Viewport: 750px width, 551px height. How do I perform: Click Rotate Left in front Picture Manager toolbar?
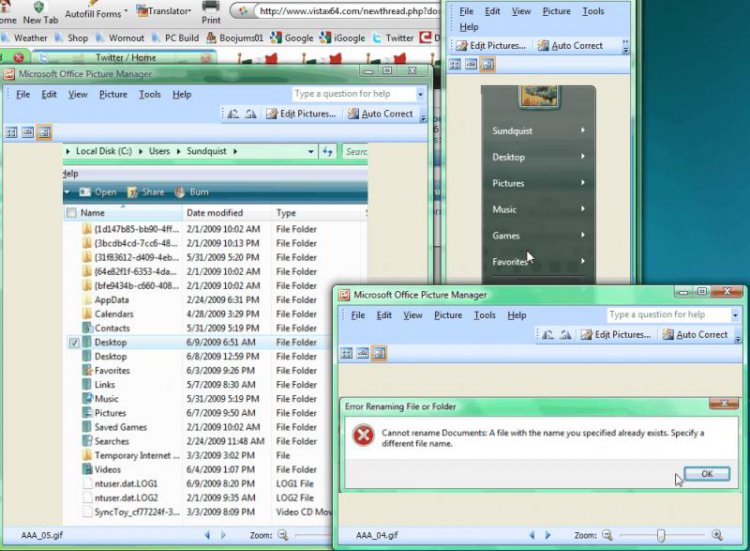pos(548,335)
